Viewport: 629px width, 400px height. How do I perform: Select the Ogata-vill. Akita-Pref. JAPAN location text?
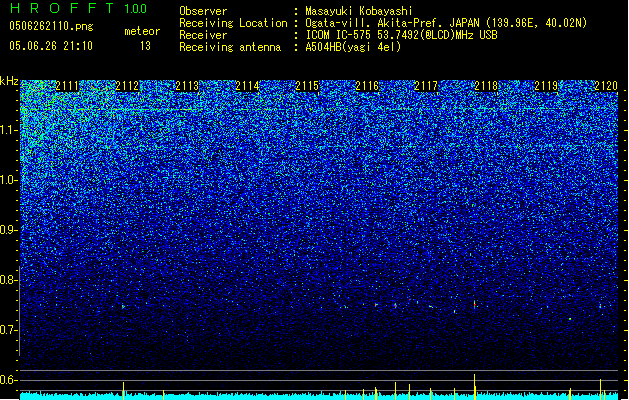[446, 23]
